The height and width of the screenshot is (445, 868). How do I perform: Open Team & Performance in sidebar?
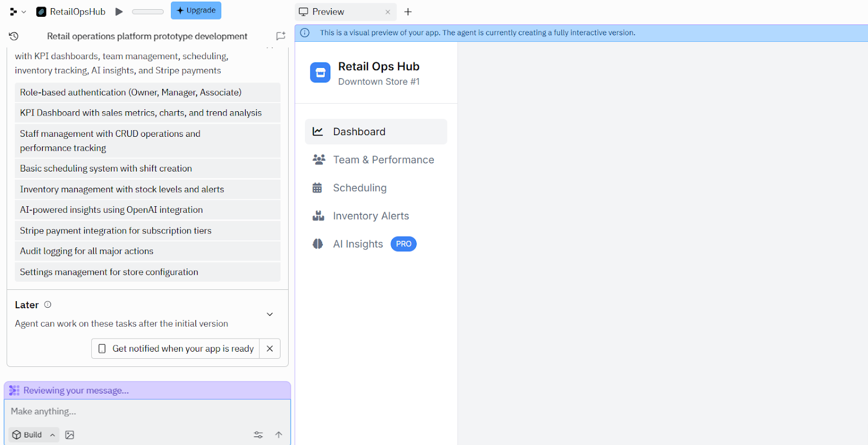pos(383,160)
